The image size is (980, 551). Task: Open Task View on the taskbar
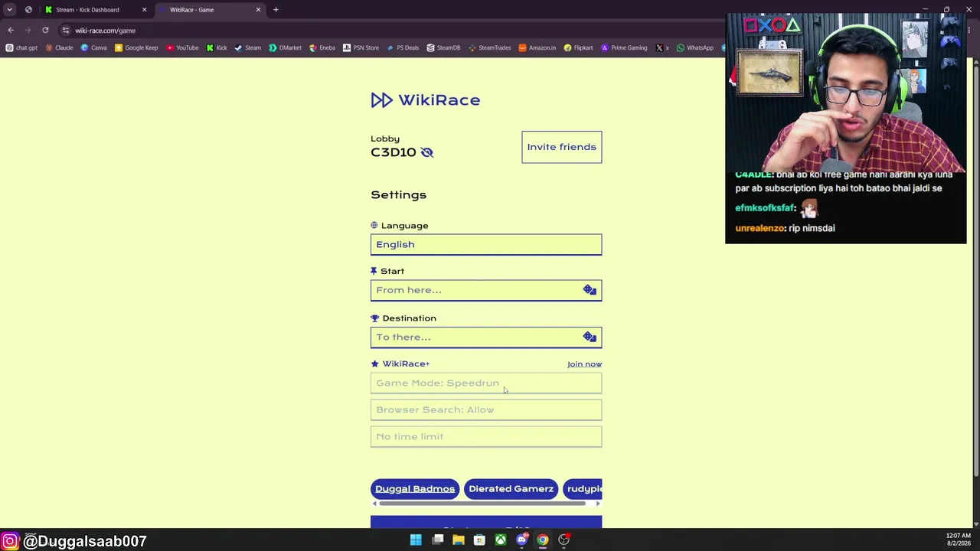[438, 540]
